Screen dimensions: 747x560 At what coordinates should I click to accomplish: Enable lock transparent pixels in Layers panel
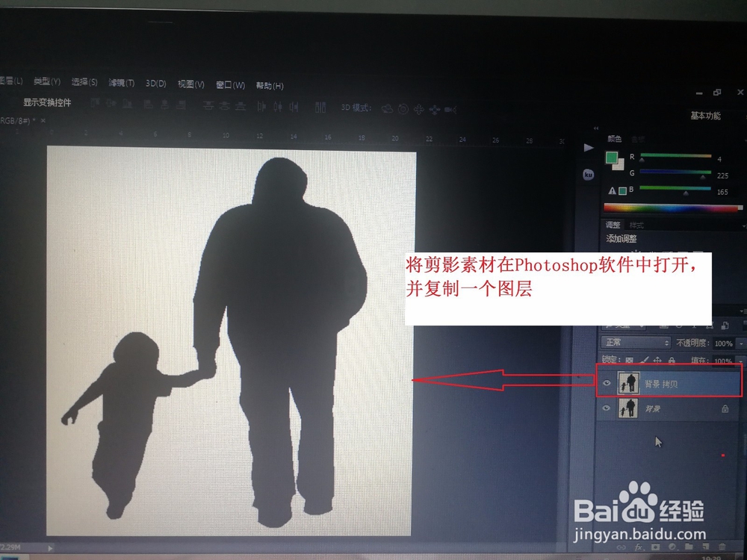[x=630, y=360]
